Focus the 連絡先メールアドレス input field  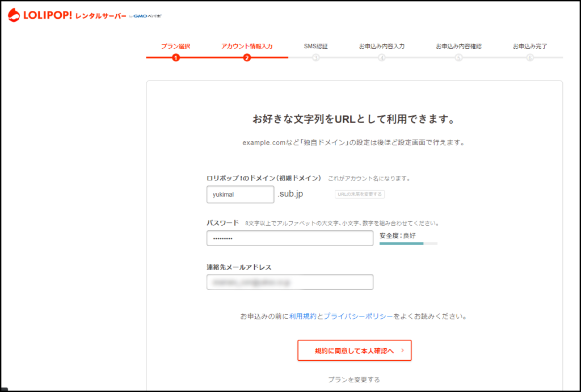tap(289, 282)
